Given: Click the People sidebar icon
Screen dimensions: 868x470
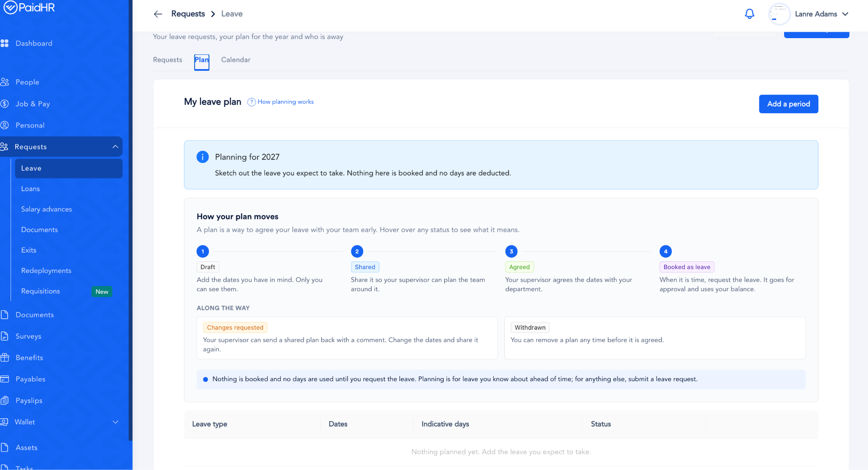Looking at the screenshot, I should 5,82.
